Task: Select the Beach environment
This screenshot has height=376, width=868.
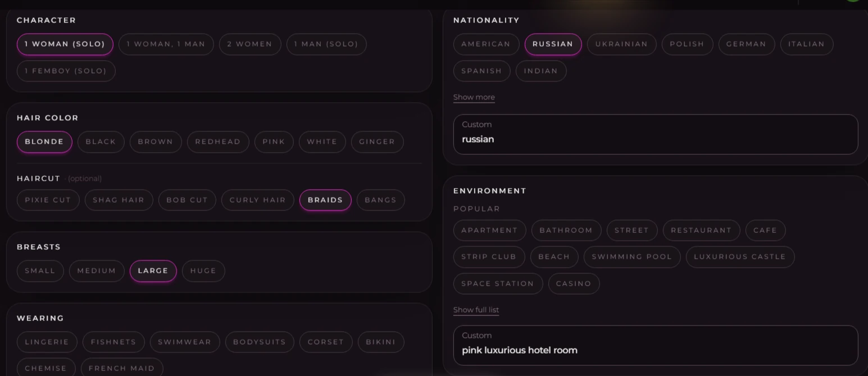Action: tap(554, 256)
